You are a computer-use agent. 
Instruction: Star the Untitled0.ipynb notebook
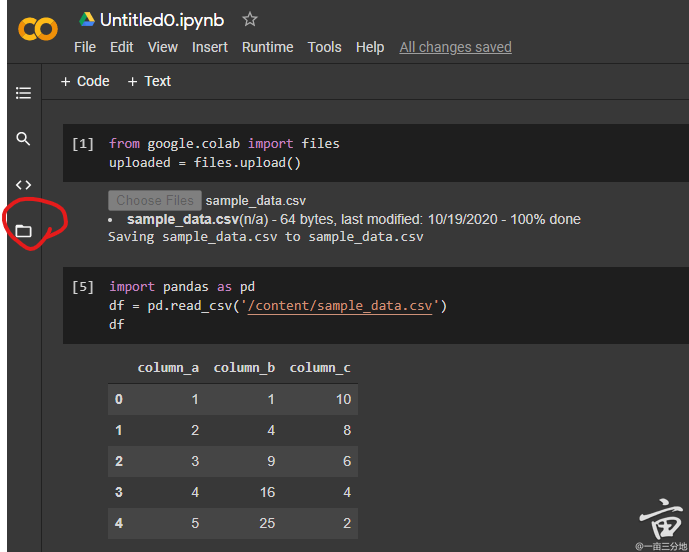pos(250,20)
